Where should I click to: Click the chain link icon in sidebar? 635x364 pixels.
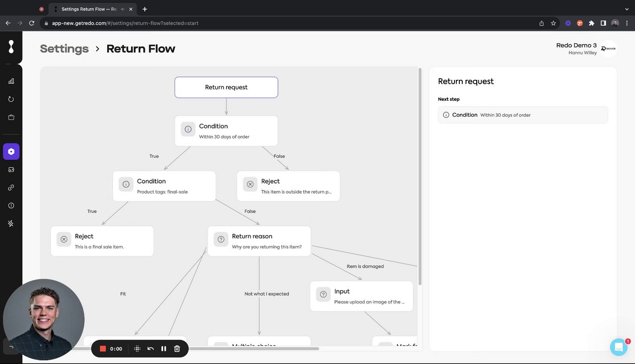[x=11, y=187]
